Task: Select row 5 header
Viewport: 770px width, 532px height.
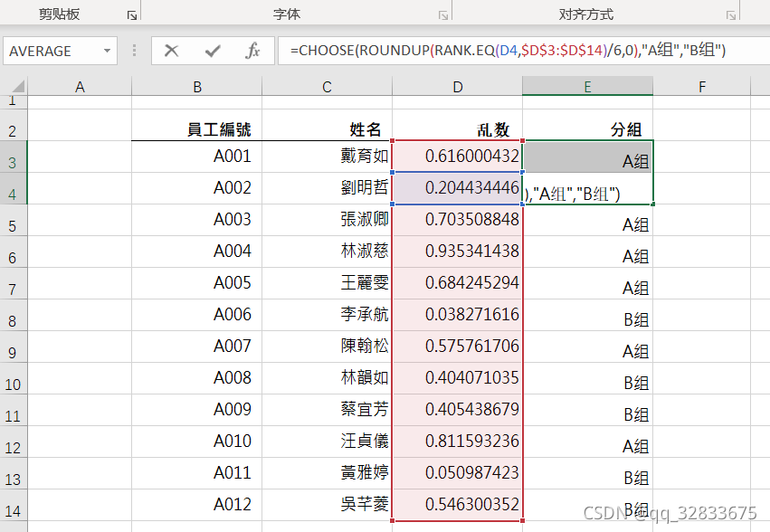Action: [x=14, y=220]
